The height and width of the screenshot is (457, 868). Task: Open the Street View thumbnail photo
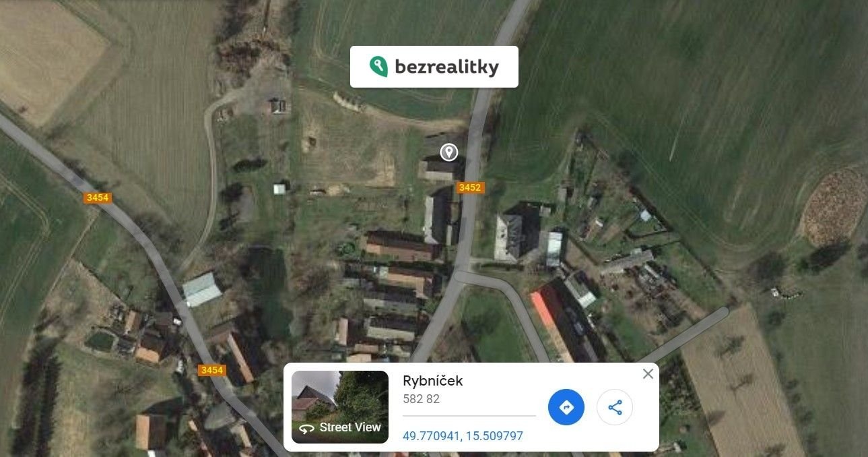click(340, 407)
